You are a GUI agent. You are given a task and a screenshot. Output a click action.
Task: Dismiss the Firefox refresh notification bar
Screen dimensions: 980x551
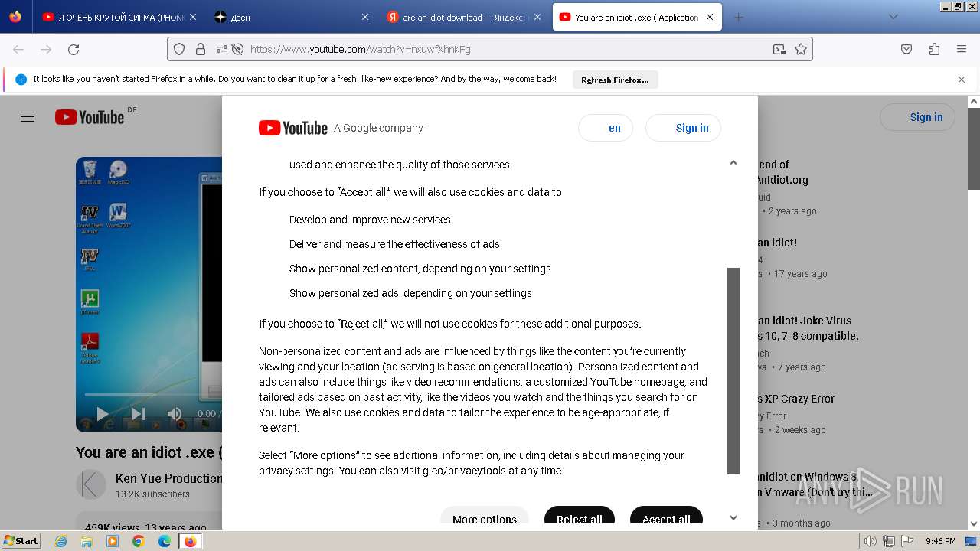[962, 80]
